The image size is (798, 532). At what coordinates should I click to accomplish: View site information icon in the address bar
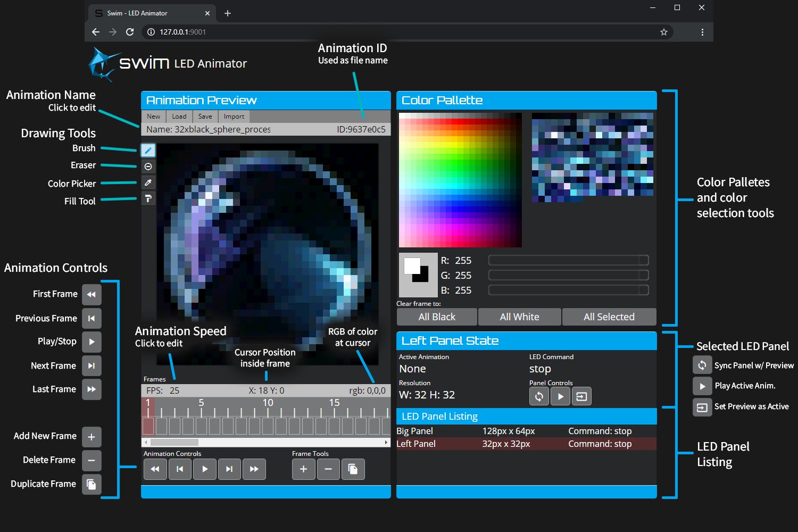(x=151, y=32)
